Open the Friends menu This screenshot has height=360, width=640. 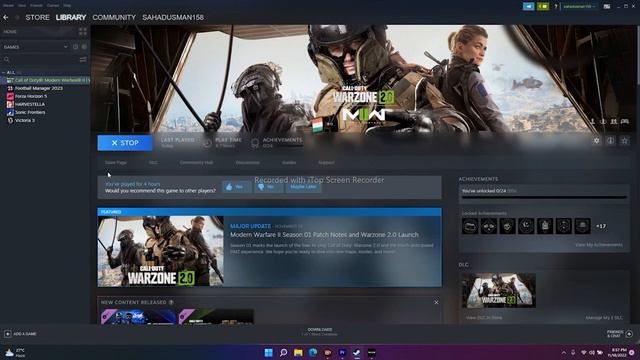click(36, 6)
